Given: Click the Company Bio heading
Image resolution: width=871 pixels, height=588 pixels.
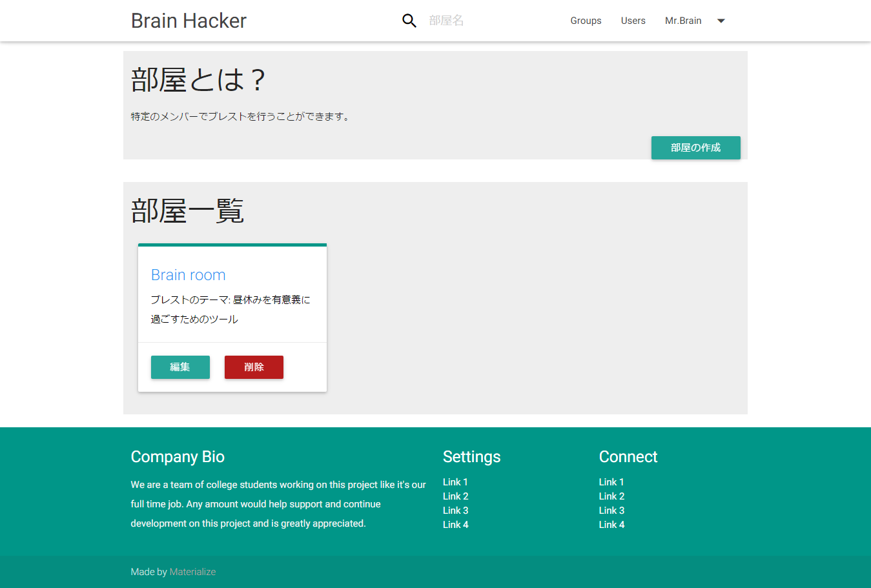Looking at the screenshot, I should 178,457.
